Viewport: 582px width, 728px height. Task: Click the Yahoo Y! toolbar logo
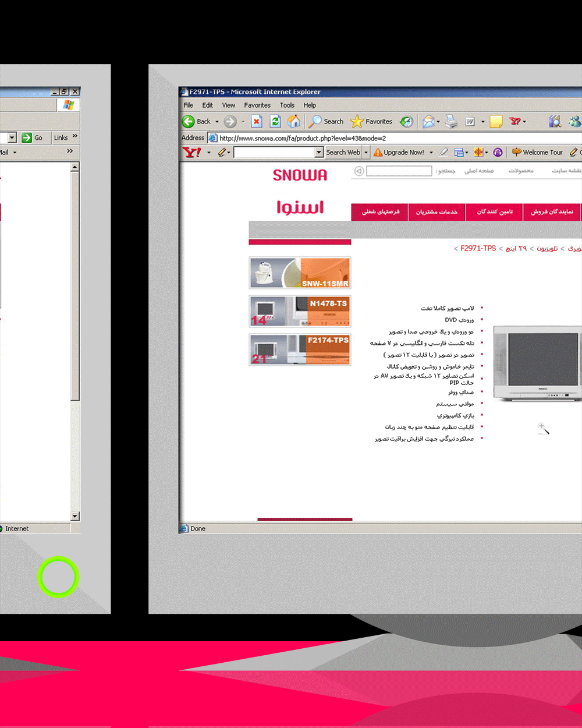coord(191,152)
